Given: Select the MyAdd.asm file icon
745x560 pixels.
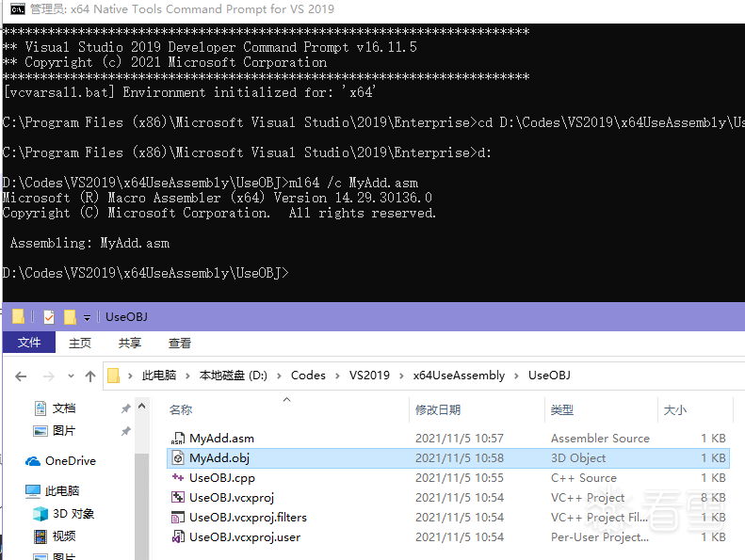Looking at the screenshot, I should (x=178, y=438).
